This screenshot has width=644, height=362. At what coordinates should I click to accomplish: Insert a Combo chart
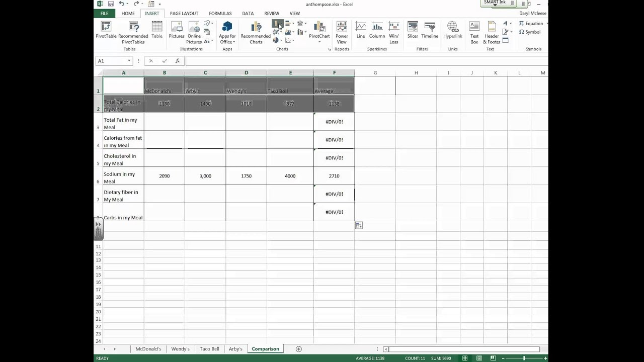[302, 32]
